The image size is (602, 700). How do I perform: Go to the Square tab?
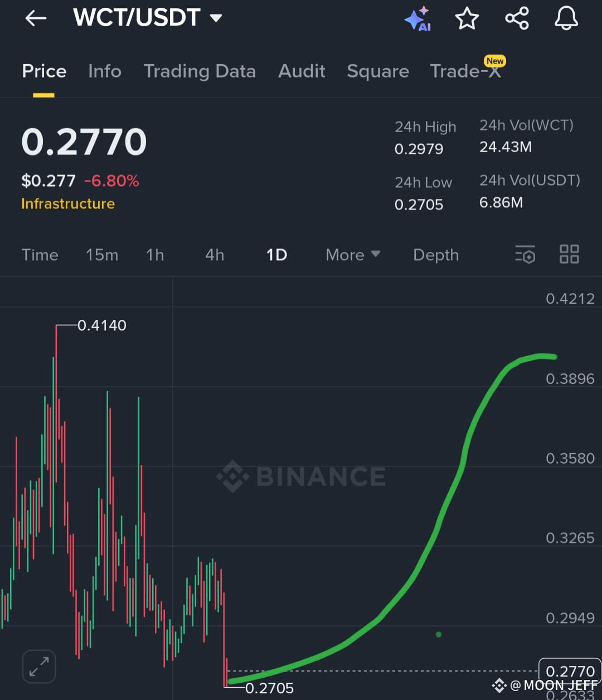pyautogui.click(x=378, y=71)
